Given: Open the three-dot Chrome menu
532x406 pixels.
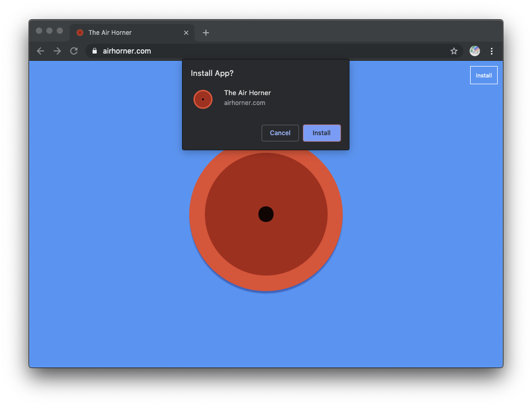Looking at the screenshot, I should point(491,51).
